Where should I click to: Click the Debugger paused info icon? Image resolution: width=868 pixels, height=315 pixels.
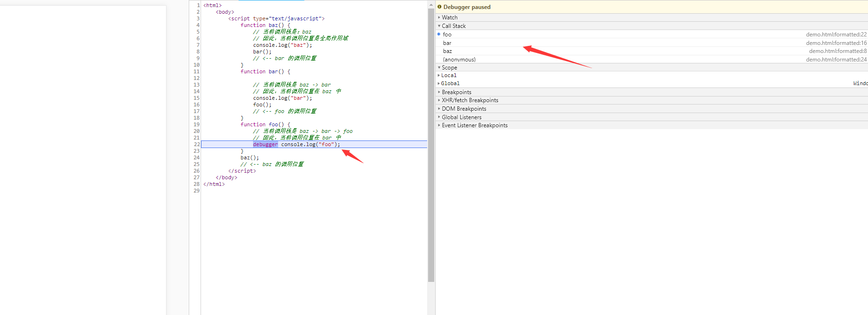click(439, 7)
